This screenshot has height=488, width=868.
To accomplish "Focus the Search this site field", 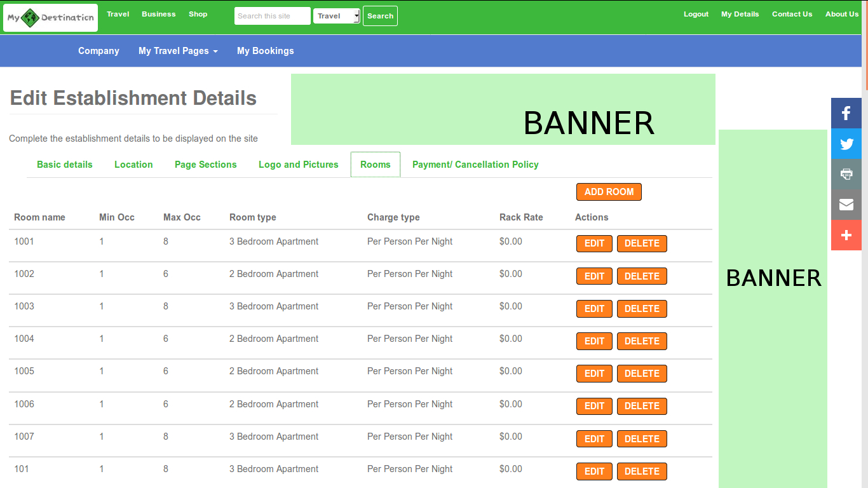I will click(272, 16).
